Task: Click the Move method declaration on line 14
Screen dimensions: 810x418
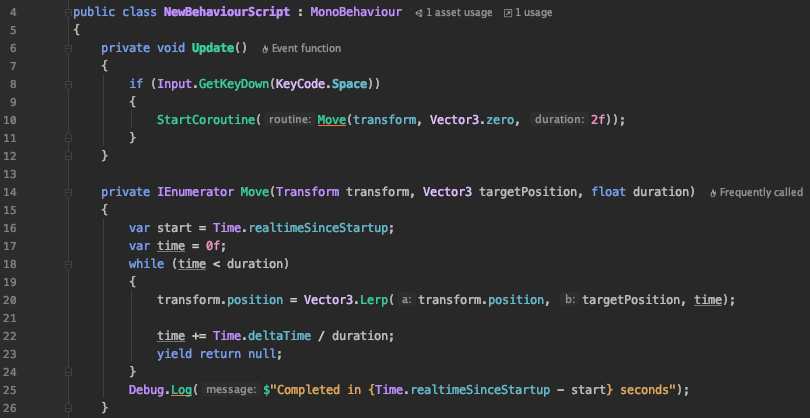Action: pyautogui.click(x=255, y=192)
